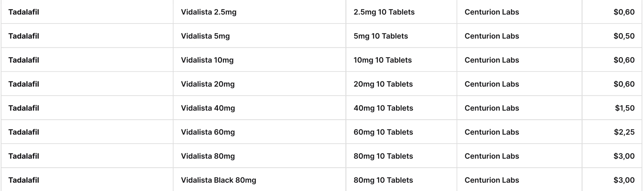The image size is (644, 191).
Task: Click the $2,25 price cell
Action: pyautogui.click(x=624, y=132)
